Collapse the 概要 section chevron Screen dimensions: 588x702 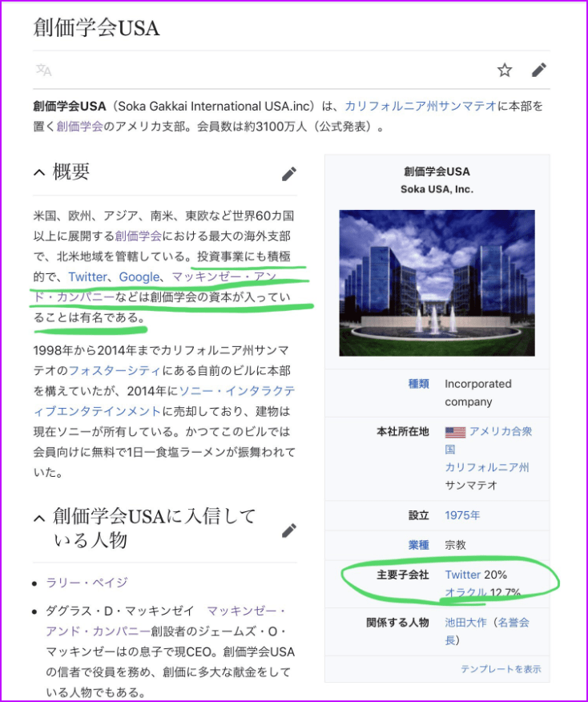[39, 172]
